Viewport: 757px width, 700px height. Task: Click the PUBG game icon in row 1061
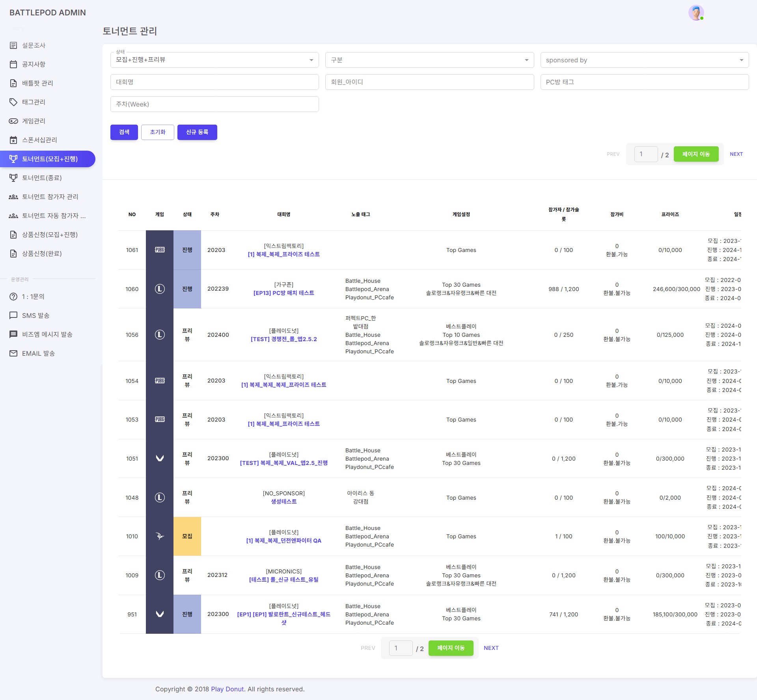160,250
